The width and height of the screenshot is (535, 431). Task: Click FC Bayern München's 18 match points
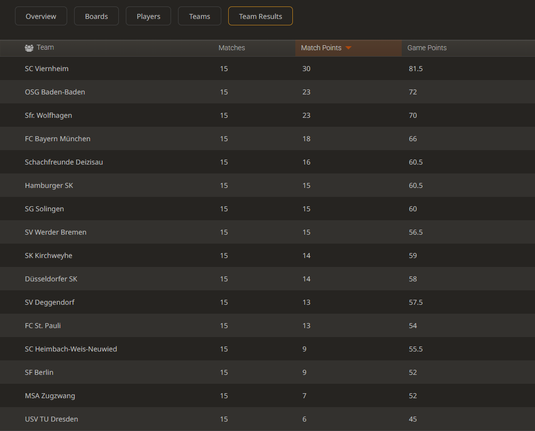pos(306,139)
